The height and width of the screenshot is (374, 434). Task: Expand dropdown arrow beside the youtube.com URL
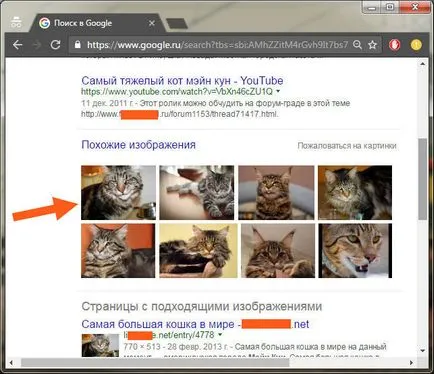tap(278, 91)
